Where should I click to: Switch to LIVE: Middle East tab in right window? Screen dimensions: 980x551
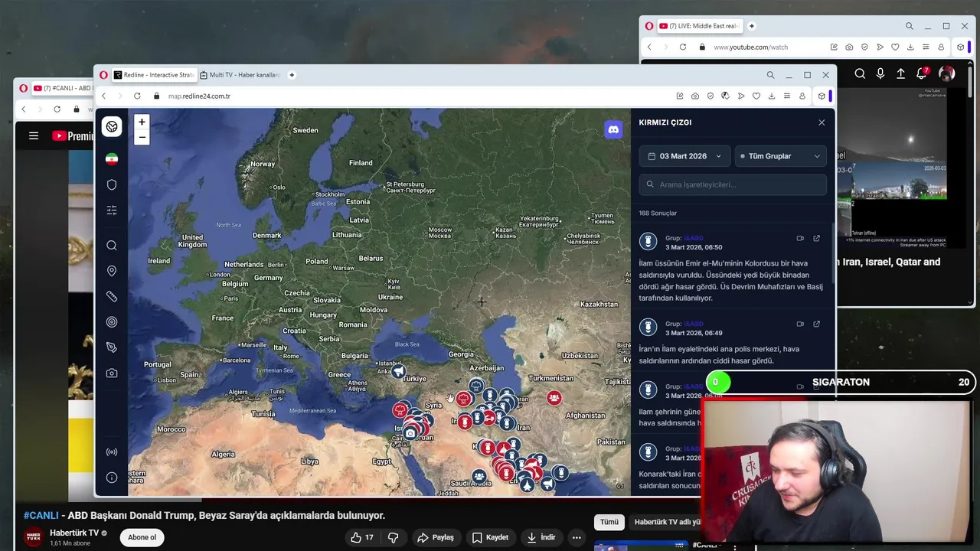701,26
